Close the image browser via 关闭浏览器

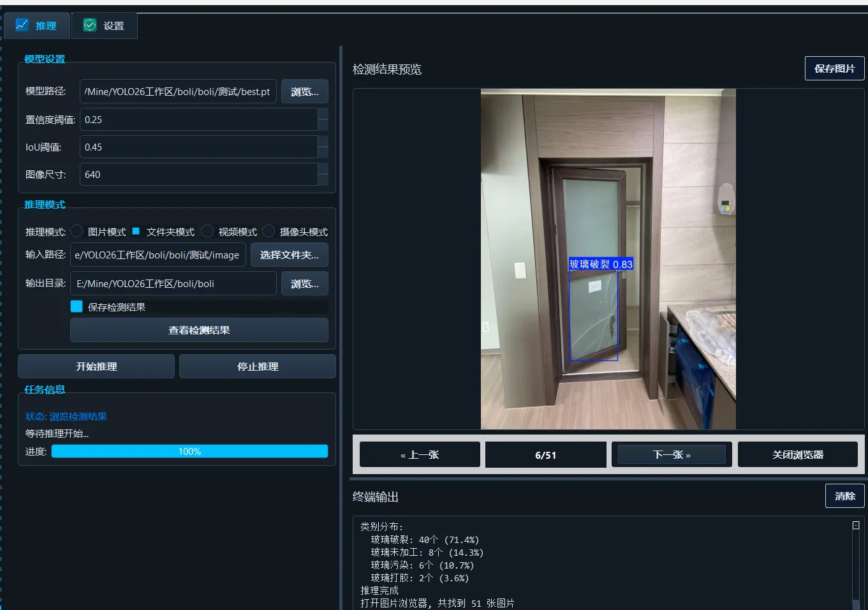coord(797,454)
